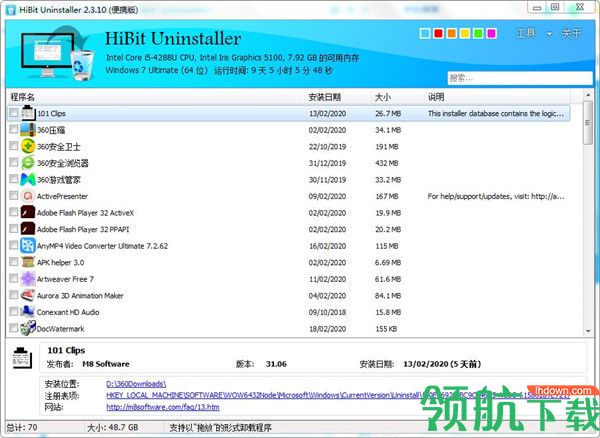
Task: Click the 360压缩 program icon
Action: point(28,130)
